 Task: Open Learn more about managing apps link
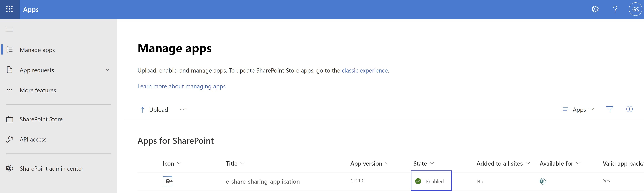pos(182,86)
